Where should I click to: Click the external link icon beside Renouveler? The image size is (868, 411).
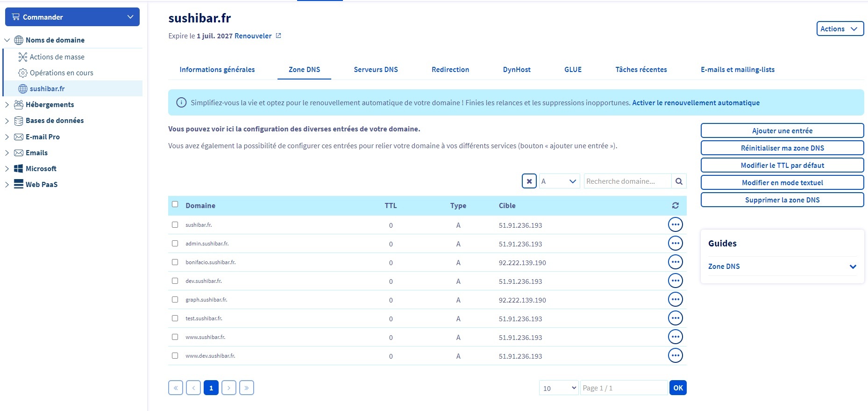[x=278, y=36]
